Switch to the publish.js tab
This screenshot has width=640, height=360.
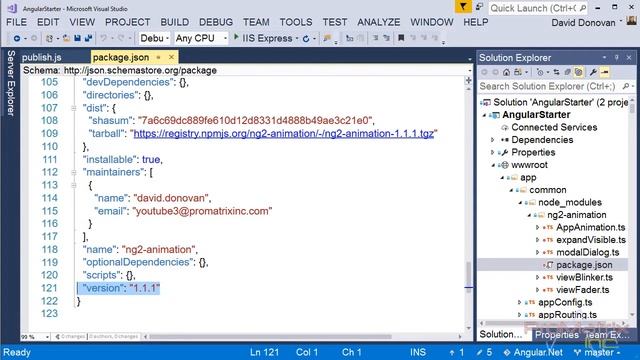click(x=42, y=58)
